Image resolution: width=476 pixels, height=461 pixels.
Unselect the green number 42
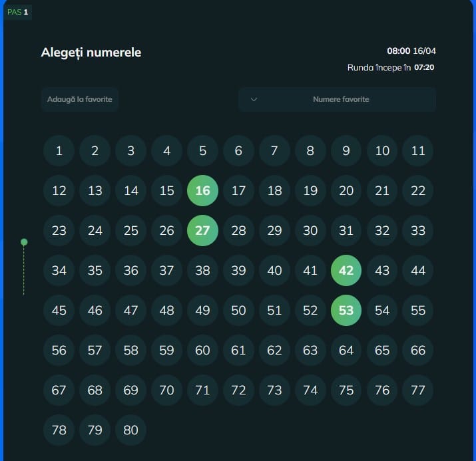346,270
